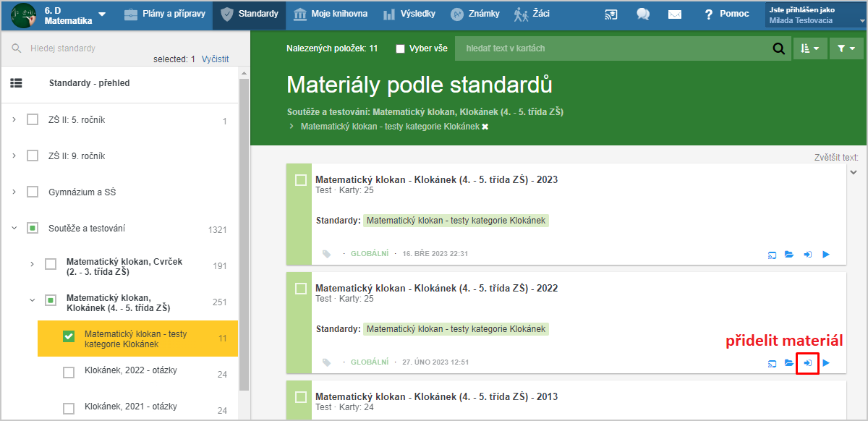Click the tag icon on the 2022 card

point(327,362)
